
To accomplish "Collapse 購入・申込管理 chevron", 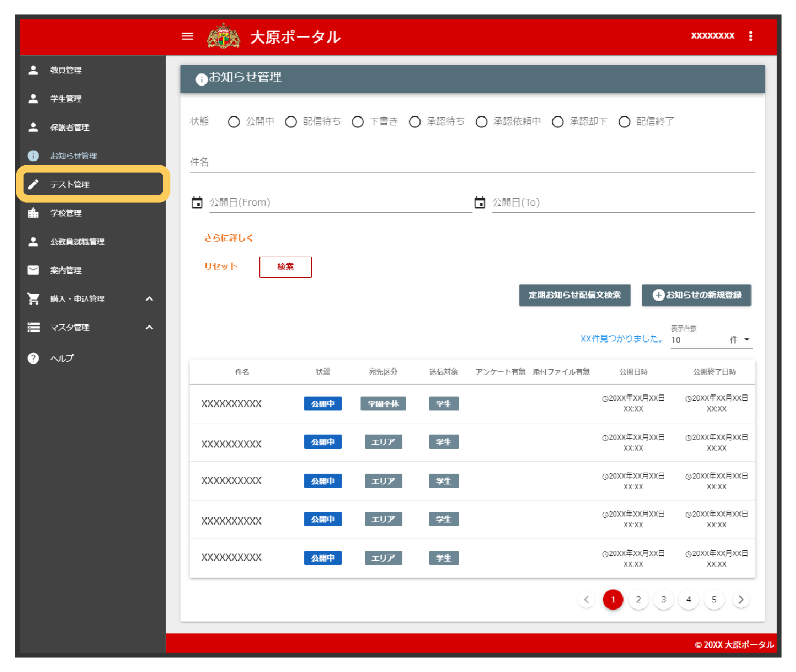I will pos(149,298).
